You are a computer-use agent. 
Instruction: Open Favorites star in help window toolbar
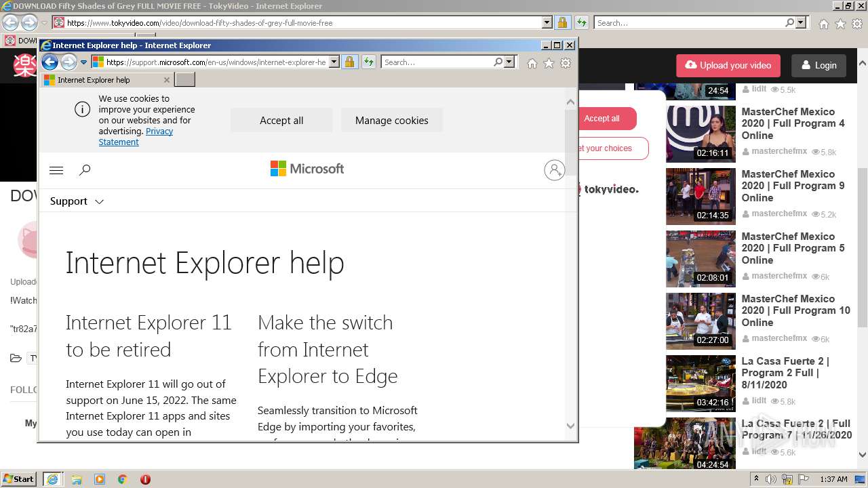[x=549, y=63]
